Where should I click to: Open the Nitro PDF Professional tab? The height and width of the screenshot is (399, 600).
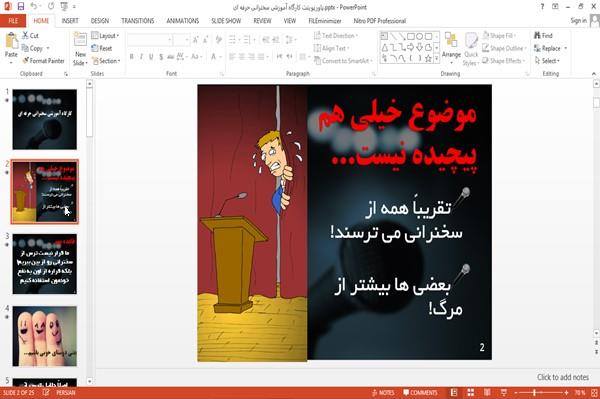click(x=380, y=21)
